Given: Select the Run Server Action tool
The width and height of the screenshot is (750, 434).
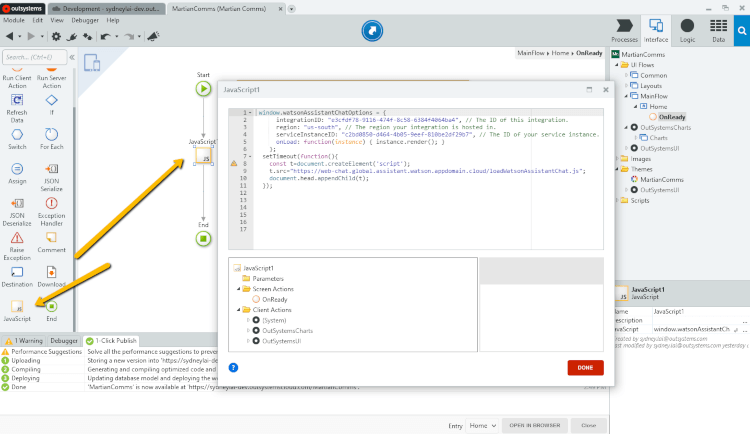Looking at the screenshot, I should tap(52, 78).
